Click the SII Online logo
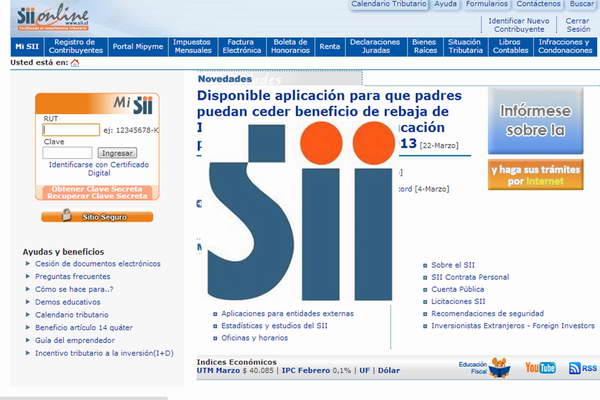 point(52,17)
